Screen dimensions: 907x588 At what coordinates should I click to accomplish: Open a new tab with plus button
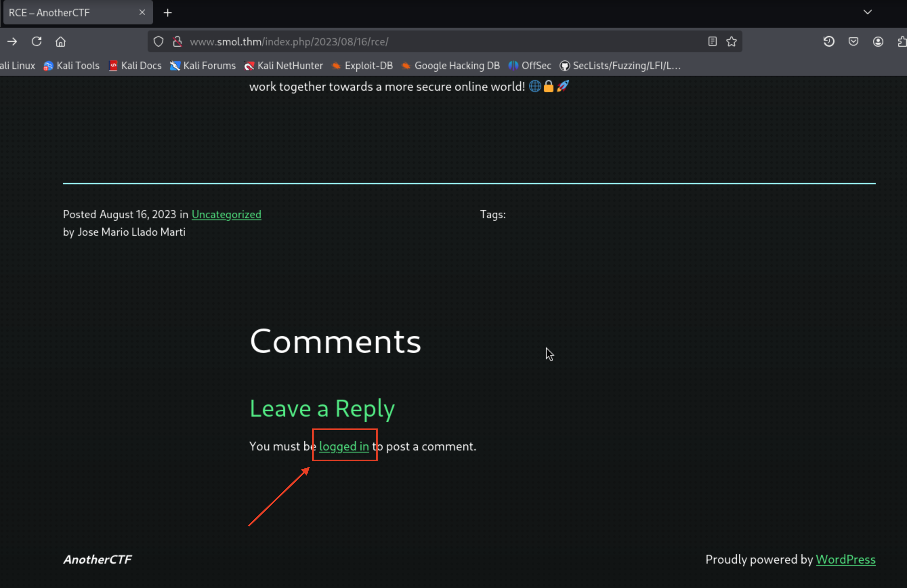tap(168, 13)
